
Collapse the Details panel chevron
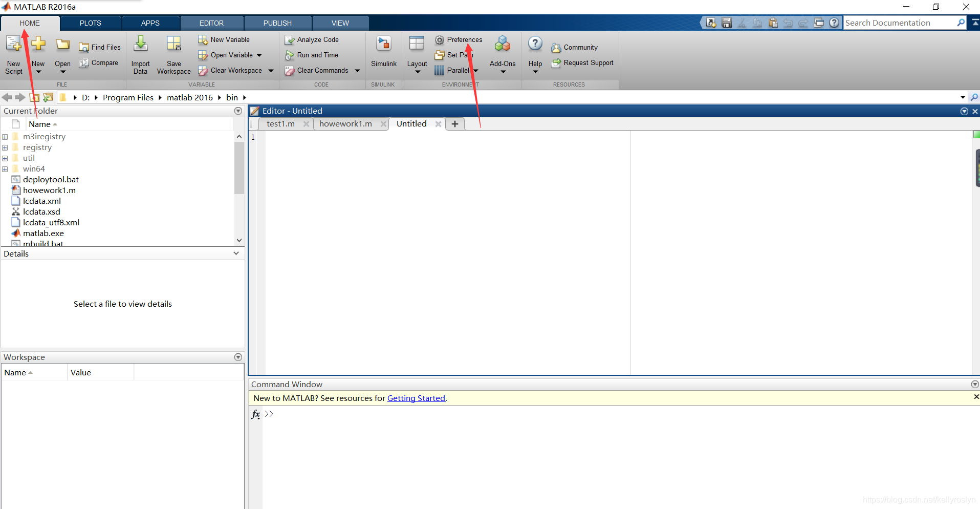click(236, 253)
